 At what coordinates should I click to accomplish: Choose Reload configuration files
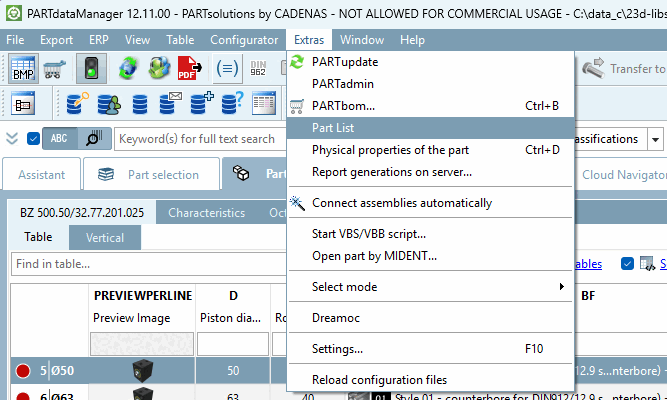430,380
